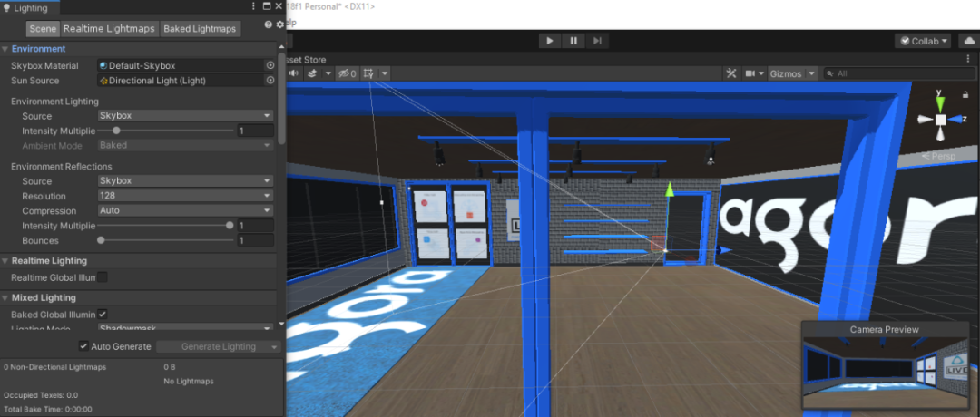Click the scene gizmo lock icon
Viewport: 980px width, 417px height.
965,95
